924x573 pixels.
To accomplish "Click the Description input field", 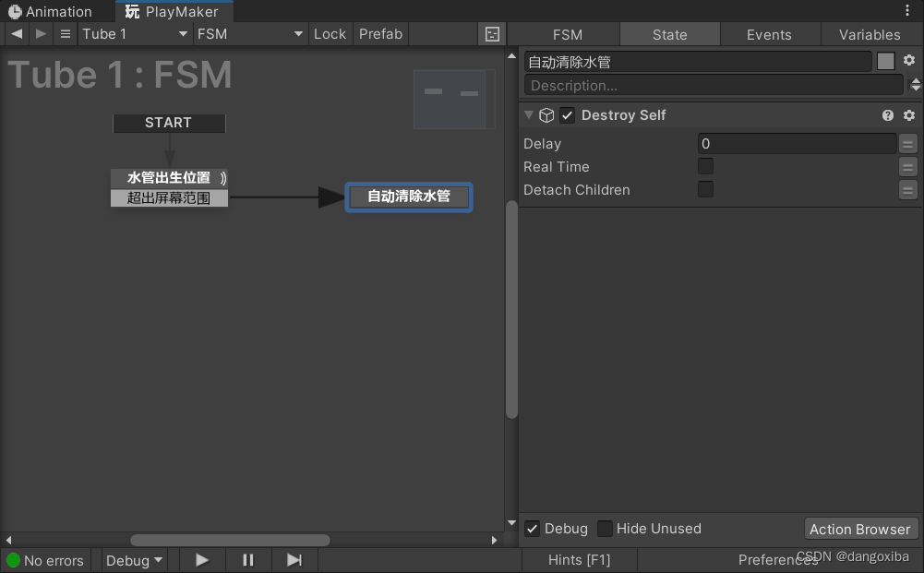I will coord(714,86).
